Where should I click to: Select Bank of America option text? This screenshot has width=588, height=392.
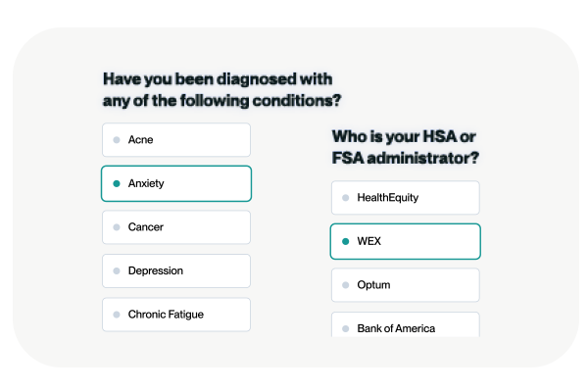396,328
